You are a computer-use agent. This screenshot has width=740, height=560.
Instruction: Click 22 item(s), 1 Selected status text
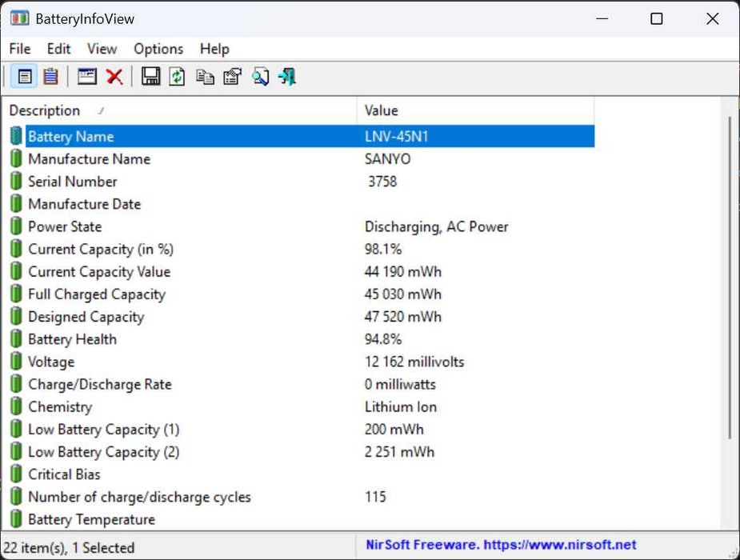click(x=69, y=548)
